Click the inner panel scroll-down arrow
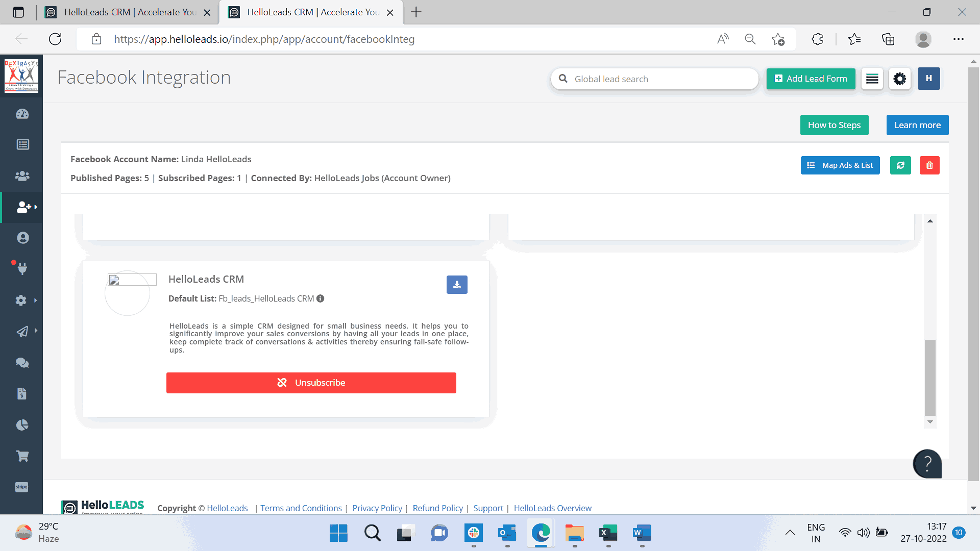The height and width of the screenshot is (551, 980). (x=930, y=422)
